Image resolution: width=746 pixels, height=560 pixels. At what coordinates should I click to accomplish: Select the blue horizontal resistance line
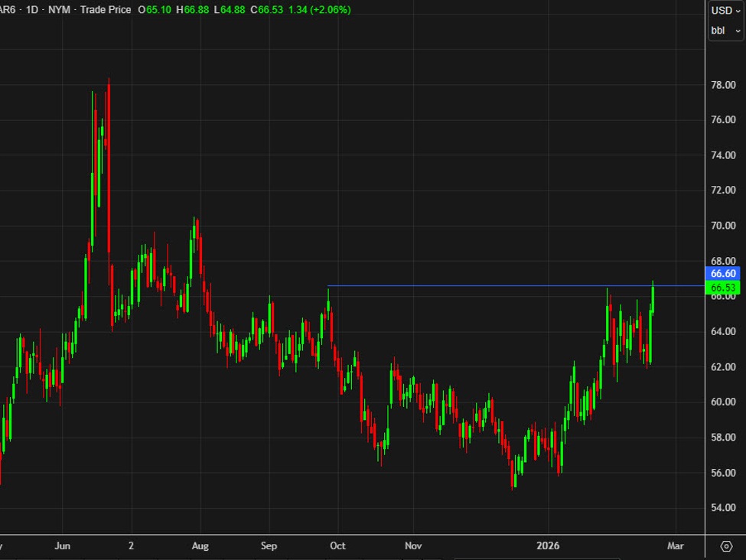coord(497,286)
